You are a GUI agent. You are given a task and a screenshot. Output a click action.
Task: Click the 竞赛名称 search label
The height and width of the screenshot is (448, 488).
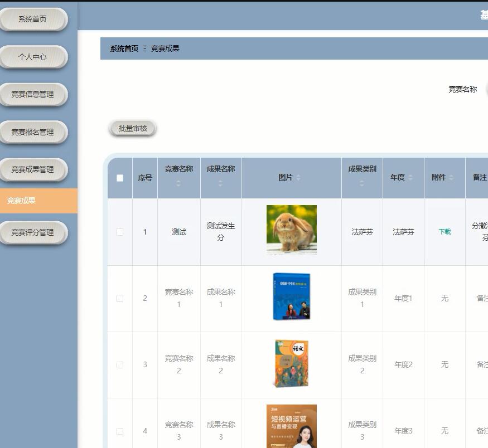[x=463, y=90]
